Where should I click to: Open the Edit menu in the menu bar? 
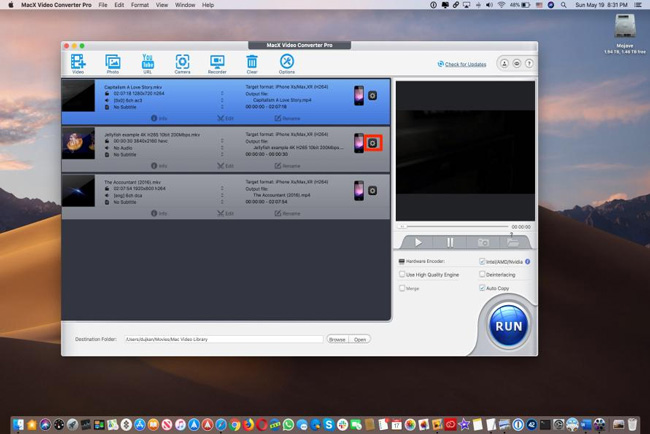119,5
